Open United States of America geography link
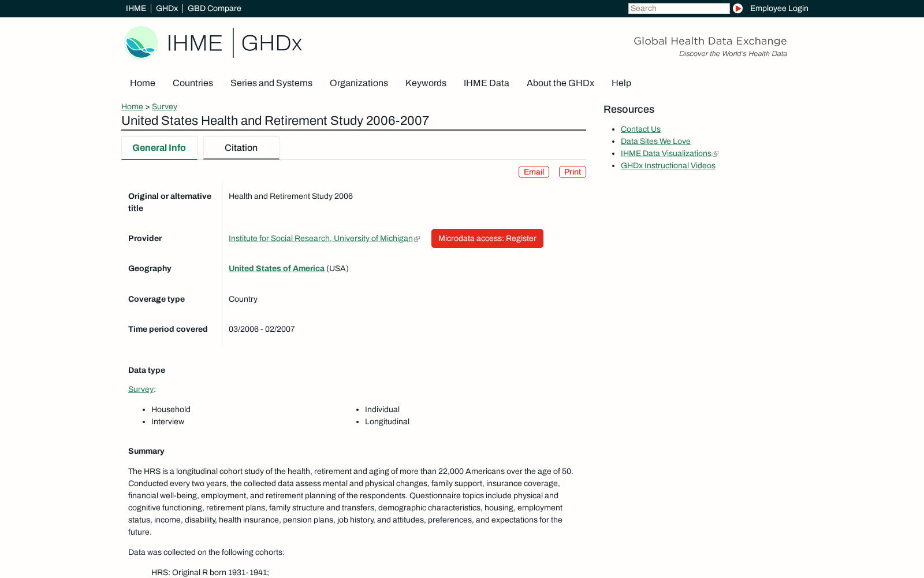The width and height of the screenshot is (924, 578). (x=277, y=268)
